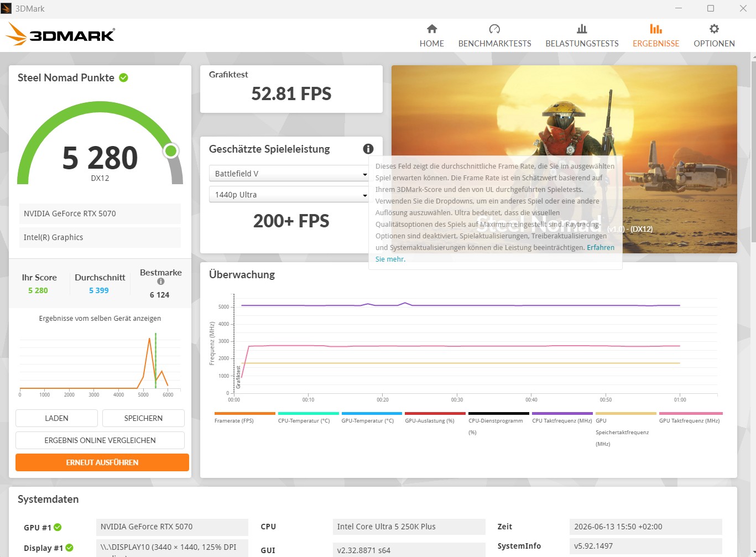Click 'NVIDIA GeForce RTX 5070' under the score gauge
The image size is (756, 557).
point(100,214)
